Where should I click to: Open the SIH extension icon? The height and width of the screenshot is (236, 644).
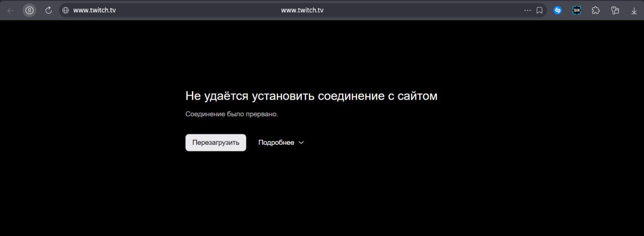577,10
